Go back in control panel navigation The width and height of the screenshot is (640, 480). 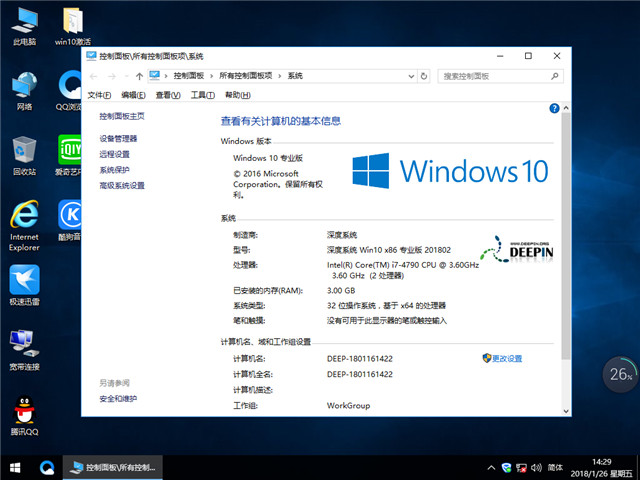coord(93,76)
